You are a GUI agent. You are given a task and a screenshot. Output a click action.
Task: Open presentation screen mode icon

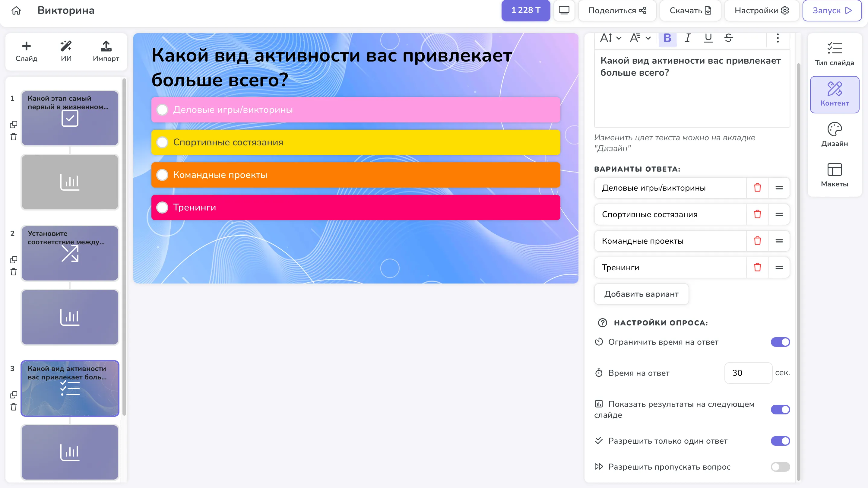click(x=564, y=11)
